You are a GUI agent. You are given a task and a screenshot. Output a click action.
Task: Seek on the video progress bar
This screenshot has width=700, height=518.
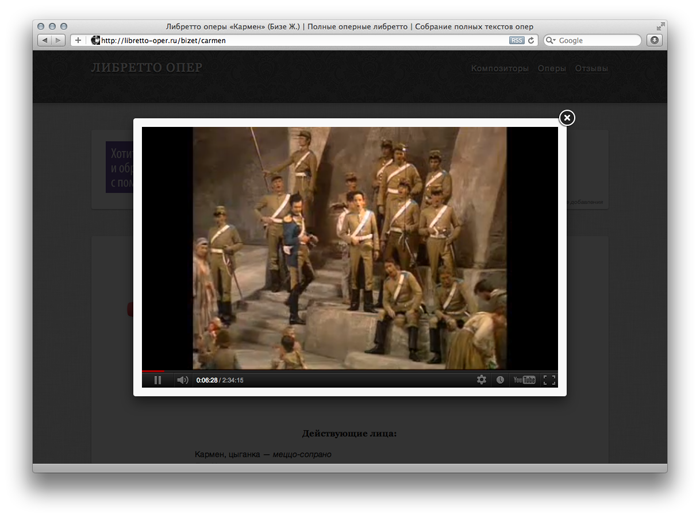[350, 371]
